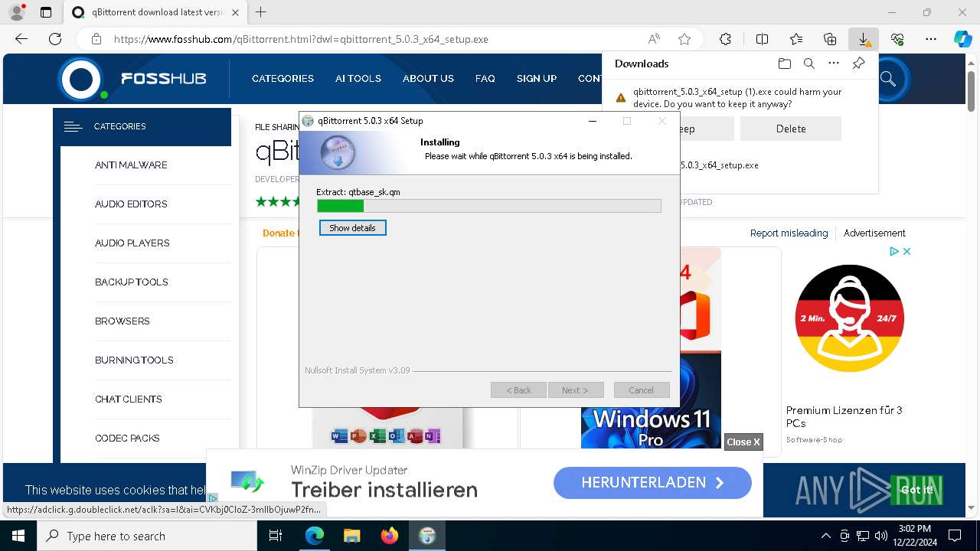Click the address bar URL
The height and width of the screenshot is (551, 980).
[x=301, y=39]
